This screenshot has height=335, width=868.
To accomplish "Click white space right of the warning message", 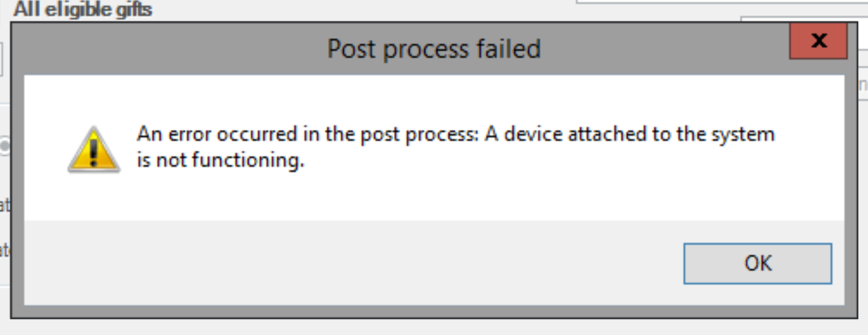I will (x=810, y=149).
